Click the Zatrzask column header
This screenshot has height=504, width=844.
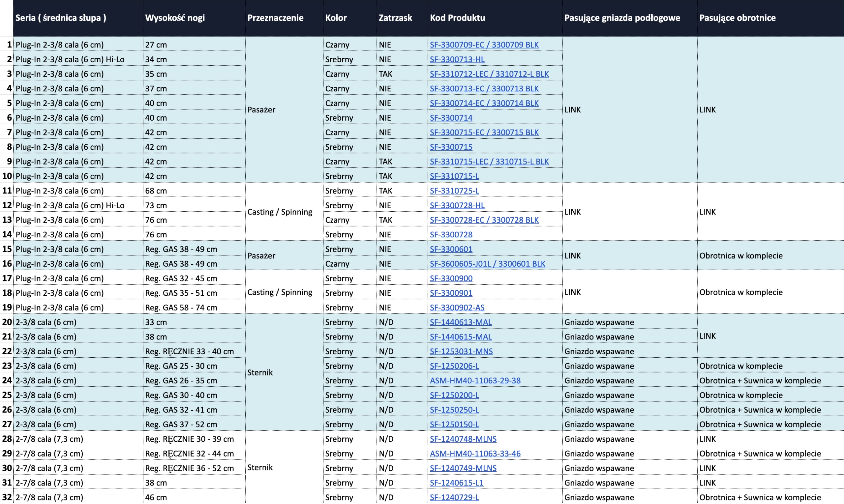coord(395,18)
